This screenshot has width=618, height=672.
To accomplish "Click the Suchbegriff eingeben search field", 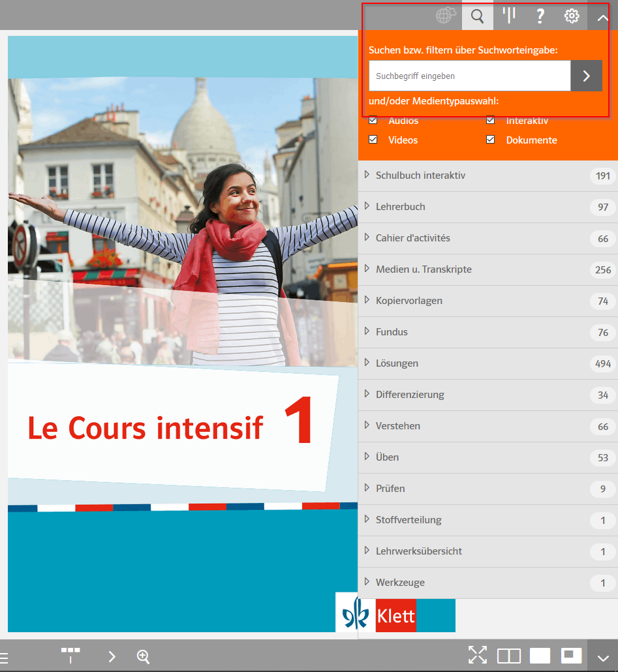I will tap(470, 76).
